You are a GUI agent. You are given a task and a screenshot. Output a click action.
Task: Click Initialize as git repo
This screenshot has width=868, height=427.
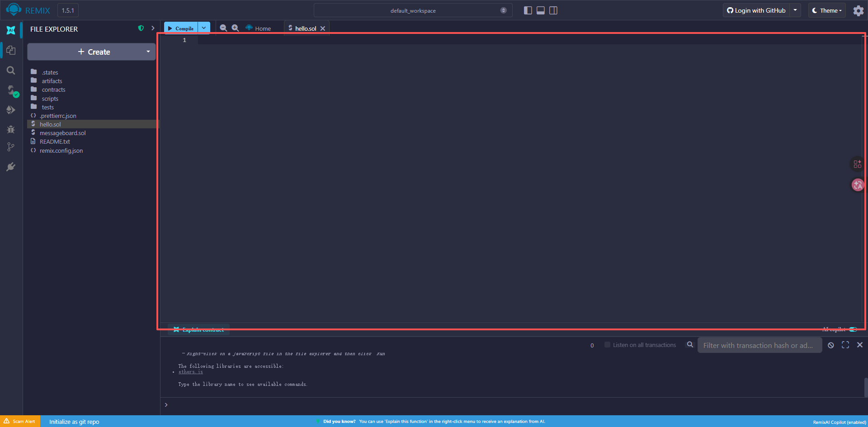tap(74, 422)
